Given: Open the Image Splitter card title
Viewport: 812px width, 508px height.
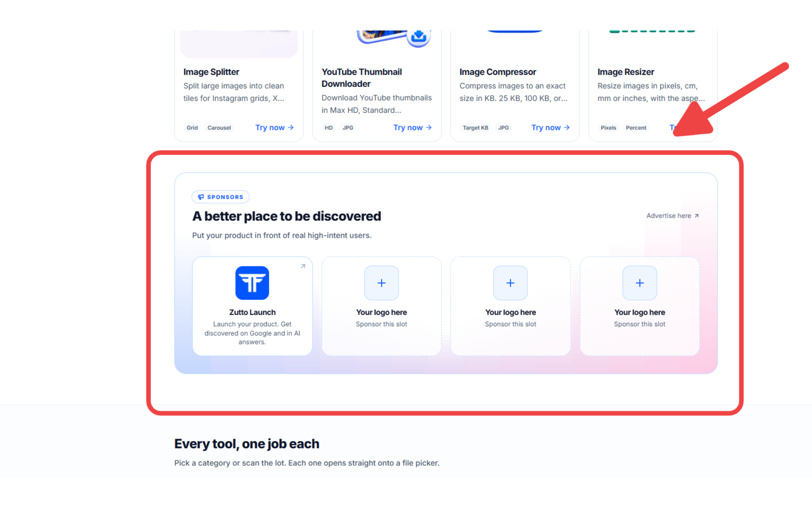Looking at the screenshot, I should [211, 72].
